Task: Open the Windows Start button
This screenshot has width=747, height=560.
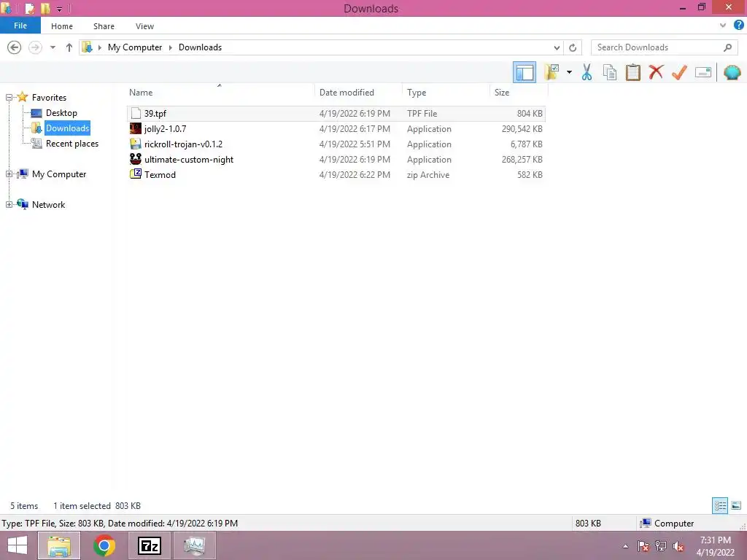Action: click(18, 545)
